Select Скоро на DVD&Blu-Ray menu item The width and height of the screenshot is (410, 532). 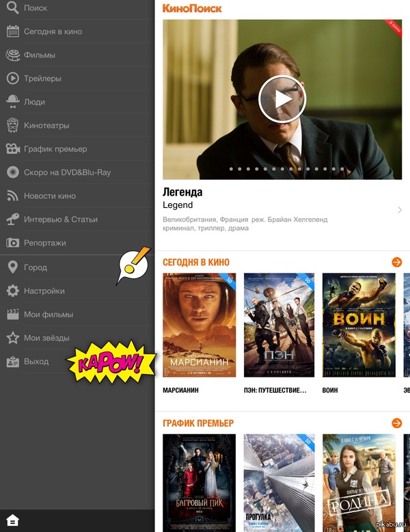(67, 172)
